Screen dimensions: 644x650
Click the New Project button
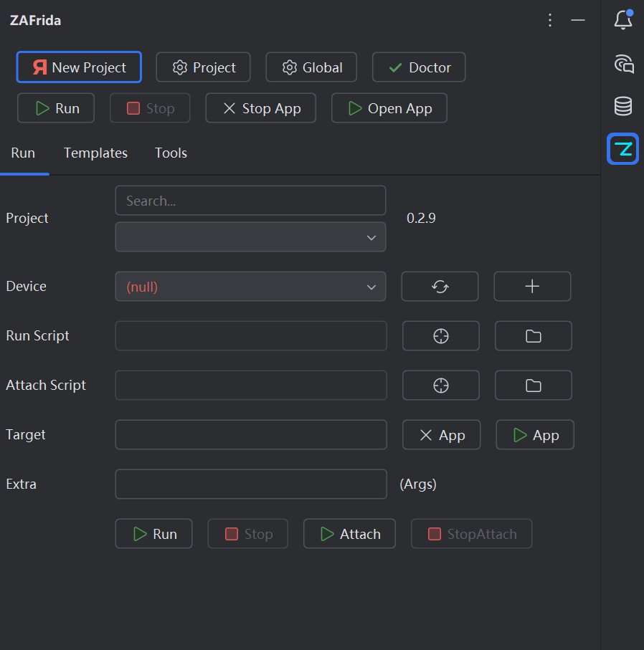[x=80, y=67]
